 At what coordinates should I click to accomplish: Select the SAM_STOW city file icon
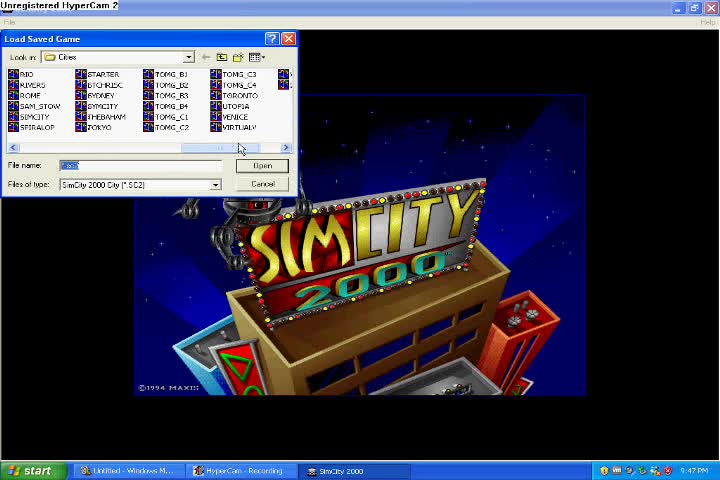(x=13, y=106)
